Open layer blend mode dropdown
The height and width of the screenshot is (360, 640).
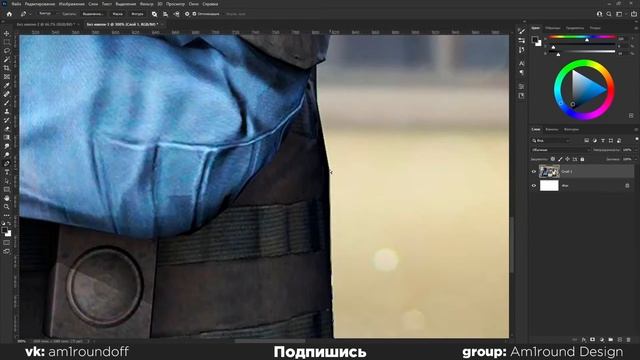pyautogui.click(x=560, y=150)
